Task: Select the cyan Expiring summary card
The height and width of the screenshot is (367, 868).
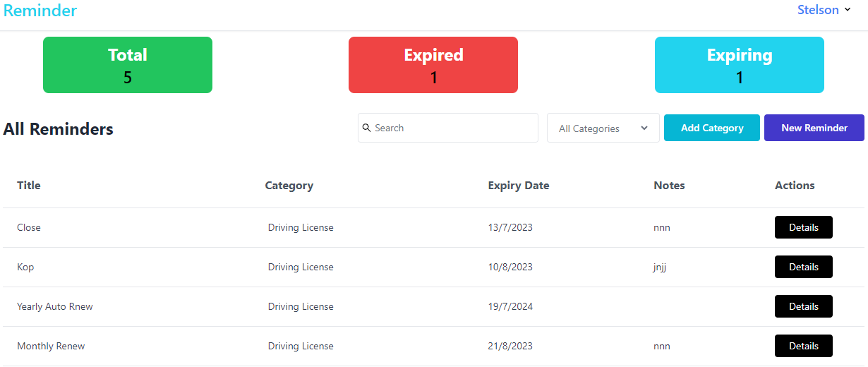Action: [x=739, y=65]
